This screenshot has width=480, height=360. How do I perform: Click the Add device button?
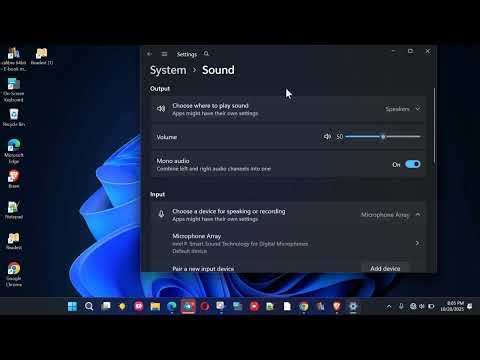pos(385,268)
